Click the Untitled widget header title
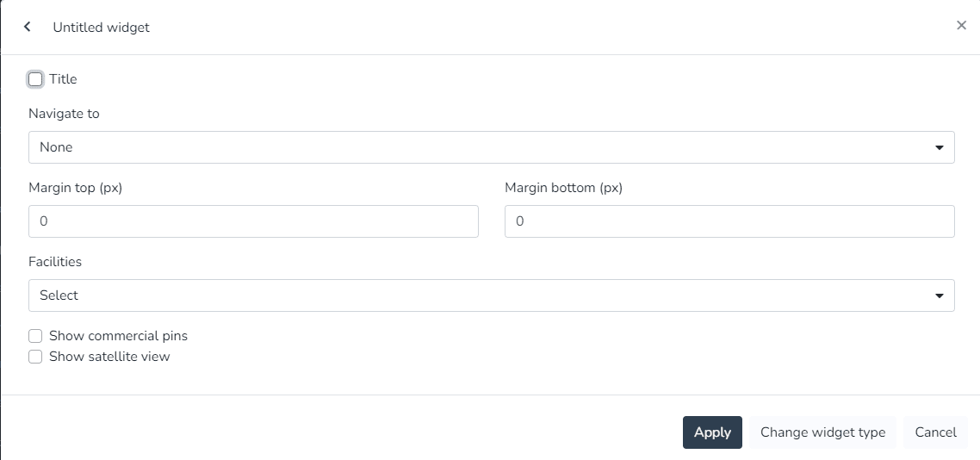The width and height of the screenshot is (980, 460). [x=102, y=28]
